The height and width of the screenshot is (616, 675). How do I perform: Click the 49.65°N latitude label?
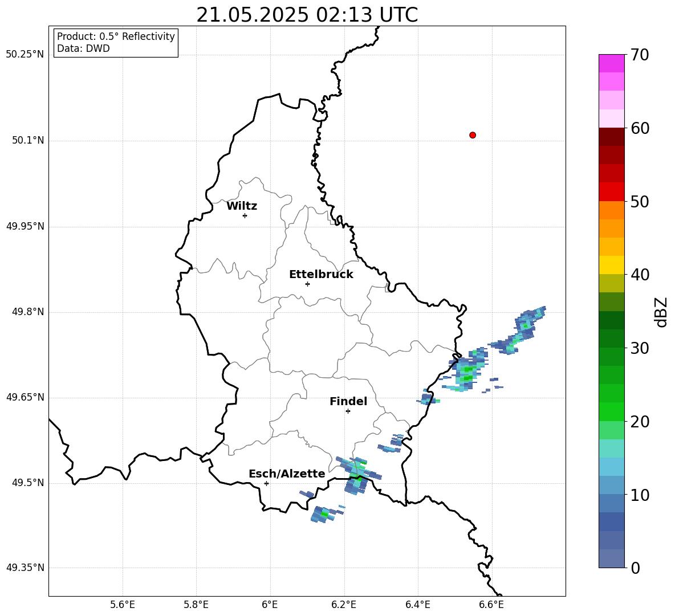click(x=25, y=397)
